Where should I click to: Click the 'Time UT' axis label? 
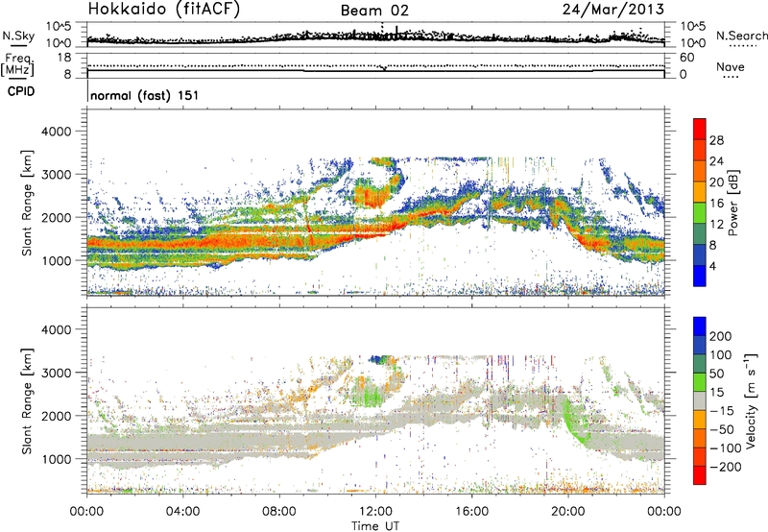pos(375,525)
